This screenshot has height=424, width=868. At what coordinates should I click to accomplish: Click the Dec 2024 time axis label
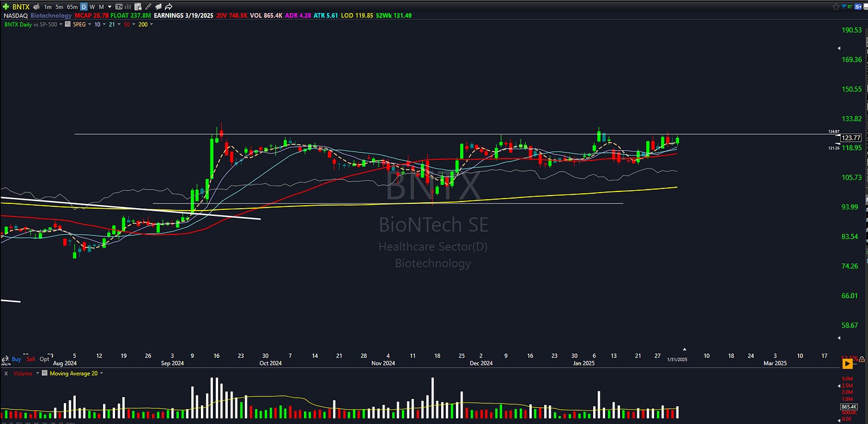481,363
